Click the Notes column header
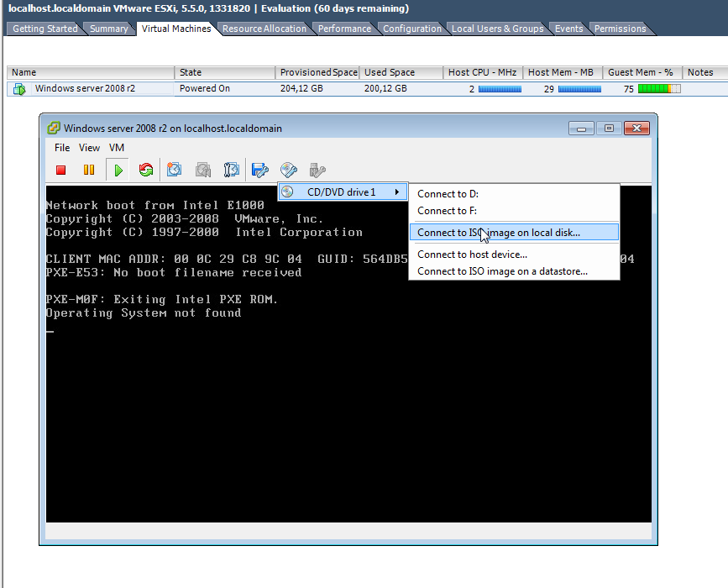 (x=704, y=72)
